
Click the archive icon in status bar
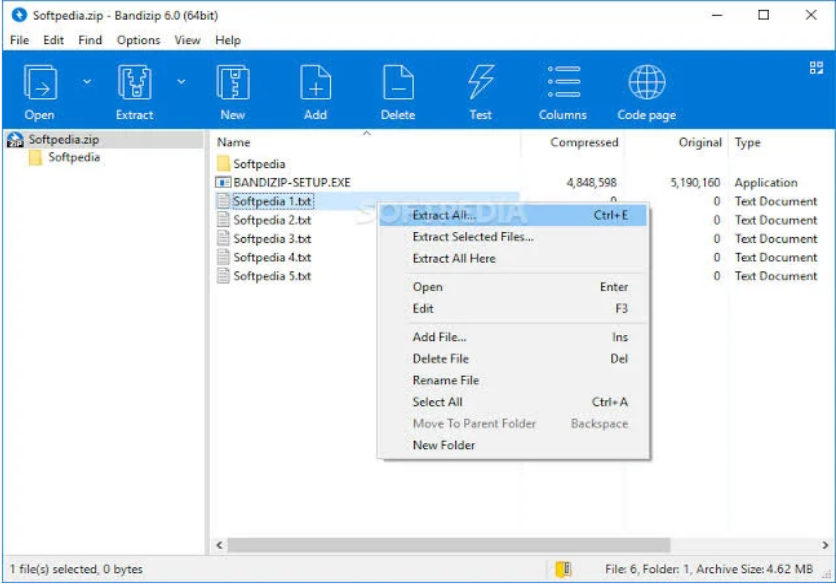(x=563, y=569)
